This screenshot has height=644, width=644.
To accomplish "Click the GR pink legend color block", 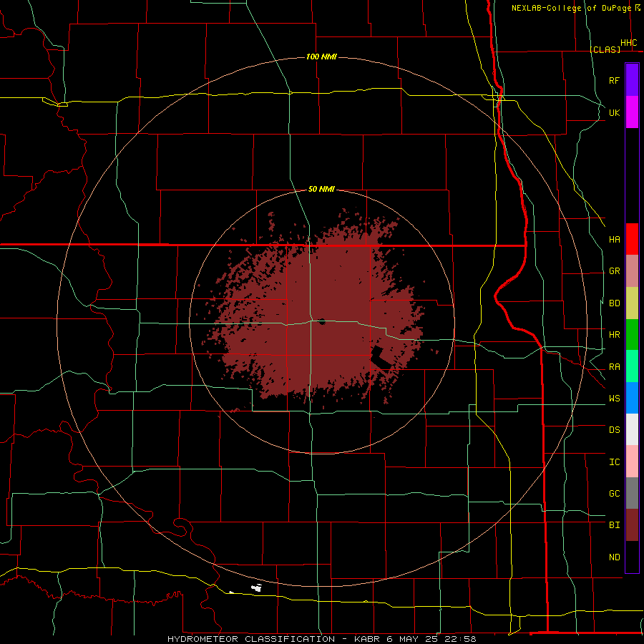I will pos(632,270).
